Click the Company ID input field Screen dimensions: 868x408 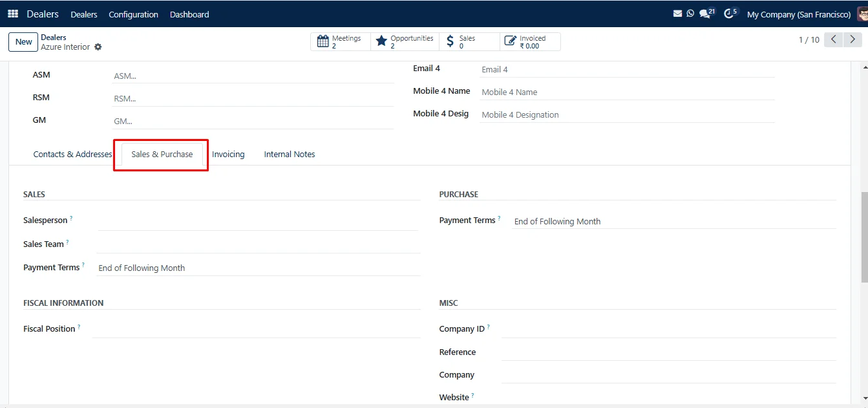669,329
